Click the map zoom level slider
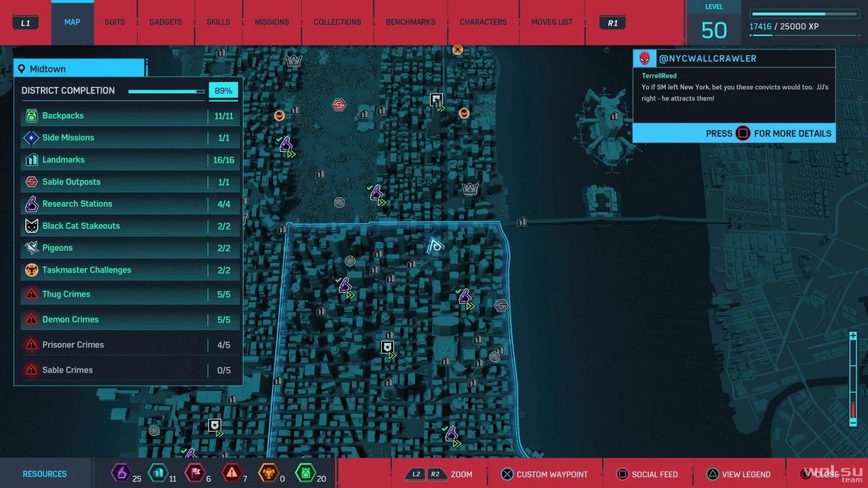This screenshot has height=488, width=868. (853, 379)
